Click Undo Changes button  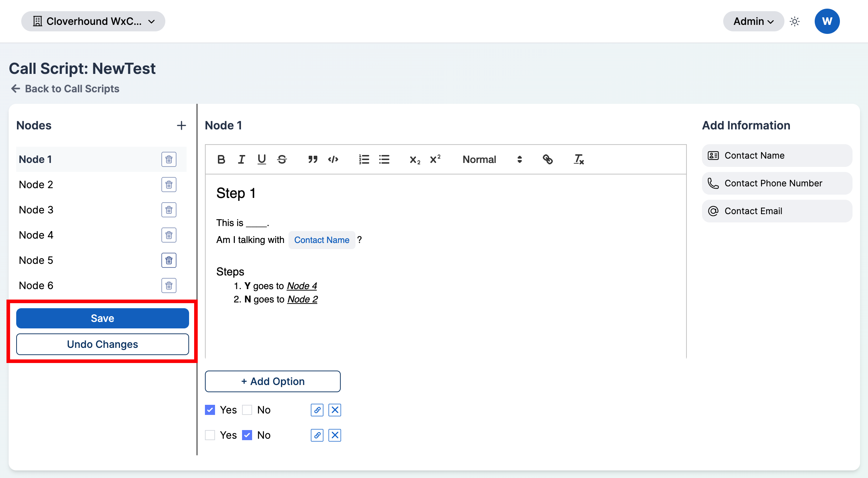103,344
